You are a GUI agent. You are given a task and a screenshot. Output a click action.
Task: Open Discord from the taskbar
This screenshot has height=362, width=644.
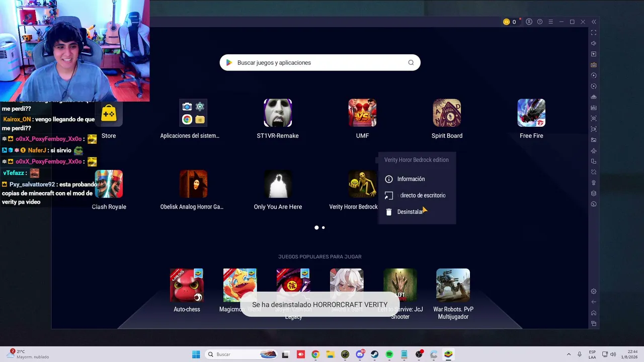pos(360,354)
